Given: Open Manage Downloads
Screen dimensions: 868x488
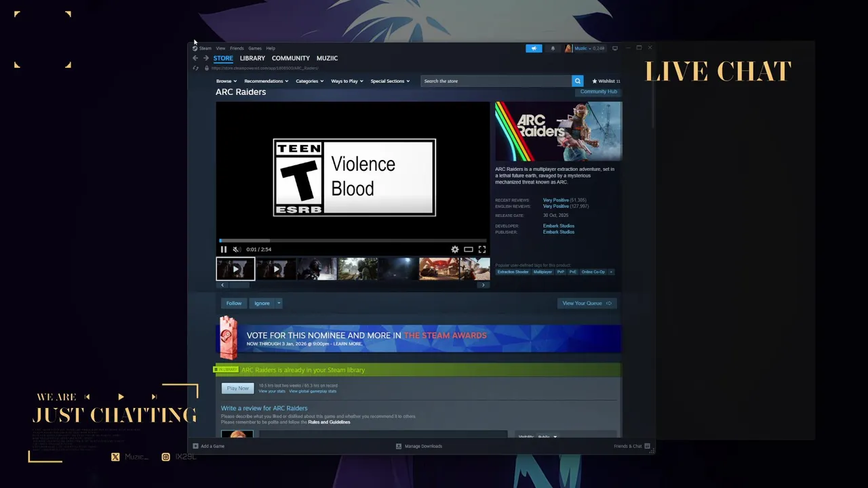Looking at the screenshot, I should tap(419, 446).
